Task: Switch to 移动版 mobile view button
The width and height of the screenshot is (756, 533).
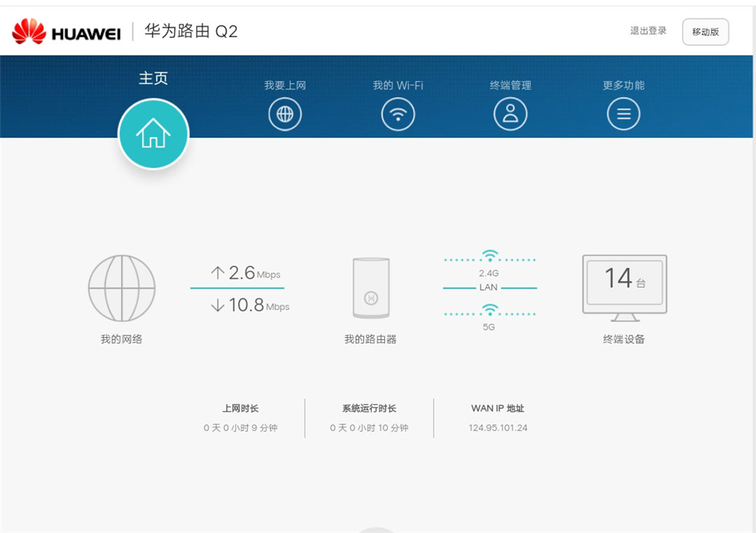Action: pyautogui.click(x=705, y=32)
